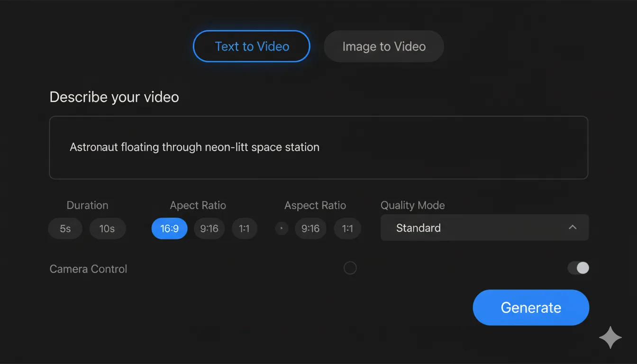The height and width of the screenshot is (364, 637).
Task: Open the Quality Mode chevron arrow
Action: tap(572, 227)
